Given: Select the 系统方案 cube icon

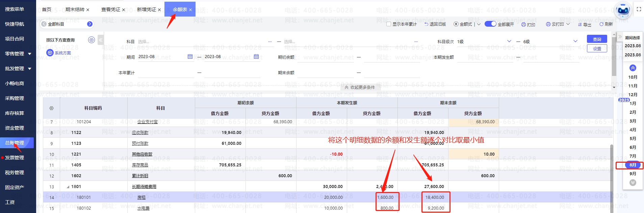Looking at the screenshot, I should 50,53.
